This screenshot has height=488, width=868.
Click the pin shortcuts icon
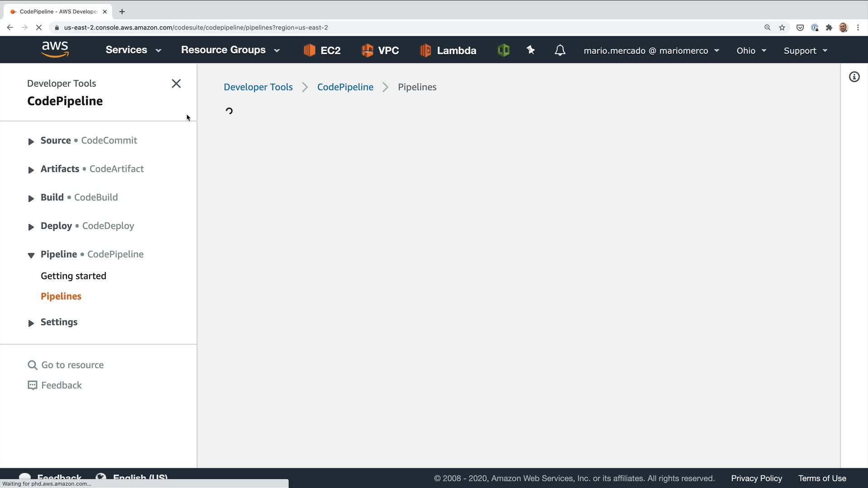coord(531,50)
